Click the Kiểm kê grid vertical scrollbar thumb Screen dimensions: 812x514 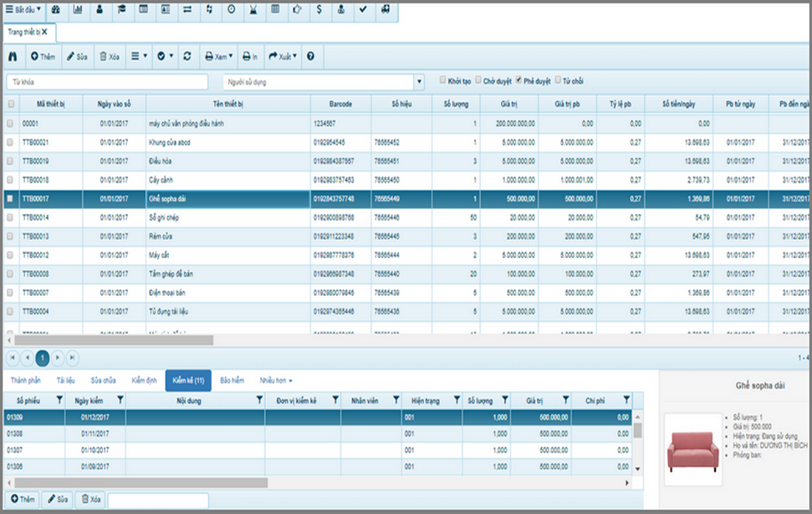pyautogui.click(x=637, y=430)
